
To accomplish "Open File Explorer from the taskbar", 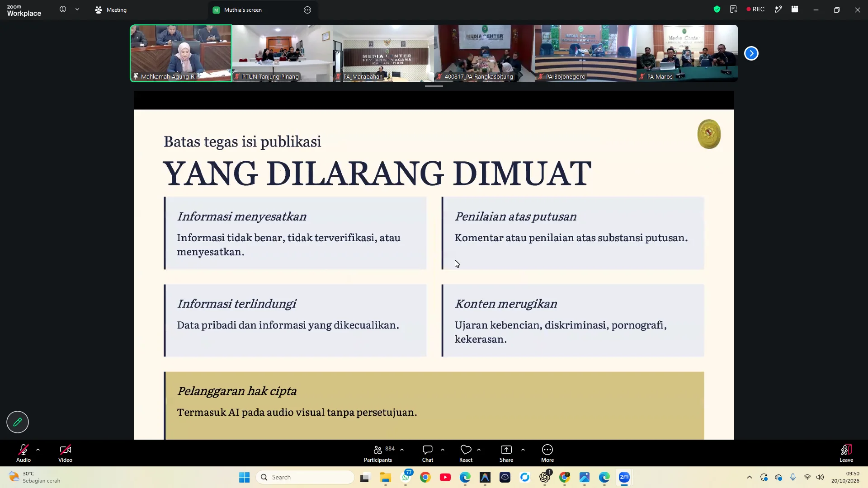I will click(x=385, y=477).
